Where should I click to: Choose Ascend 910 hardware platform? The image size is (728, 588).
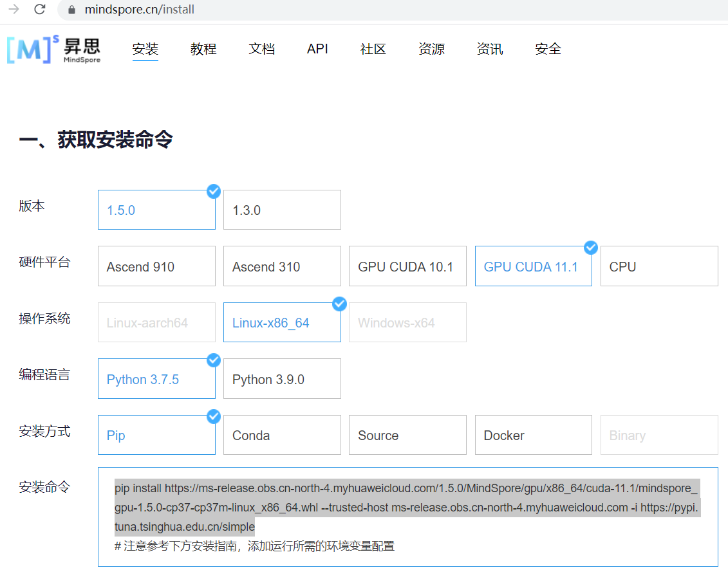pos(156,266)
